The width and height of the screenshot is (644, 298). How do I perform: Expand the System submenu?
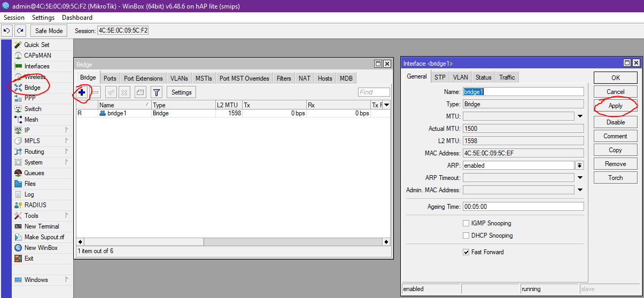pyautogui.click(x=67, y=162)
